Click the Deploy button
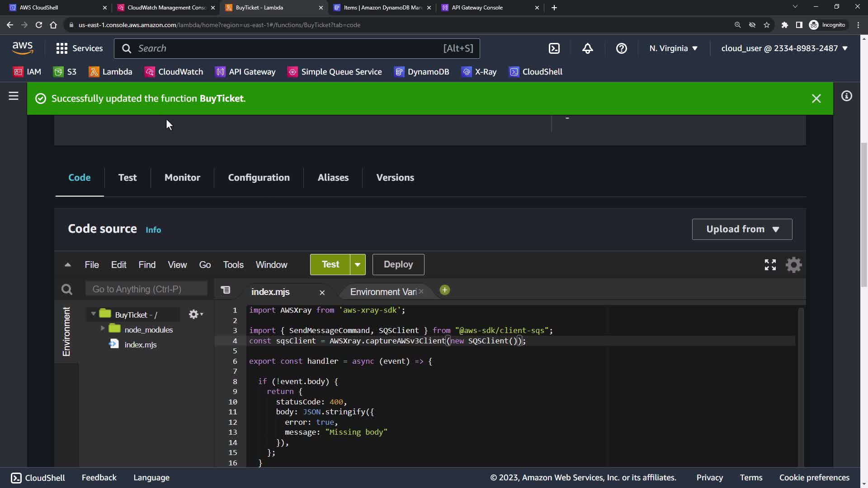Viewport: 868px width, 488px height. pos(398,265)
